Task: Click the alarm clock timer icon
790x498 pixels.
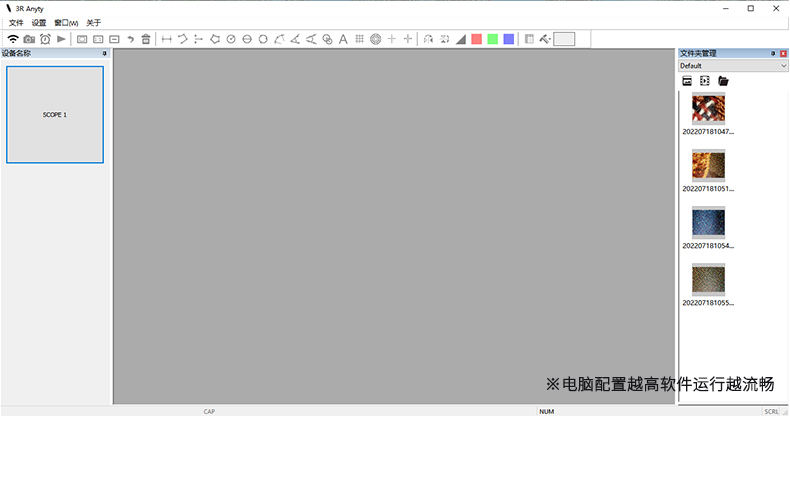Action: tap(45, 39)
